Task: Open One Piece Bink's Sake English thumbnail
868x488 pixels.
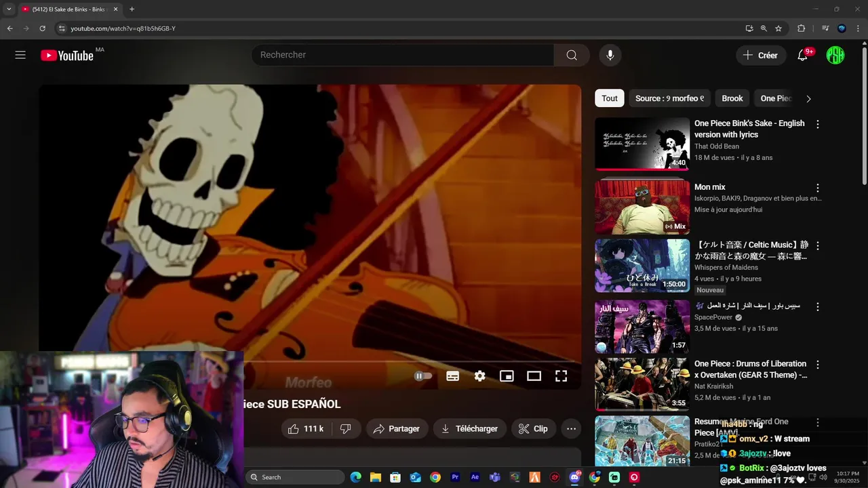Action: tap(642, 144)
